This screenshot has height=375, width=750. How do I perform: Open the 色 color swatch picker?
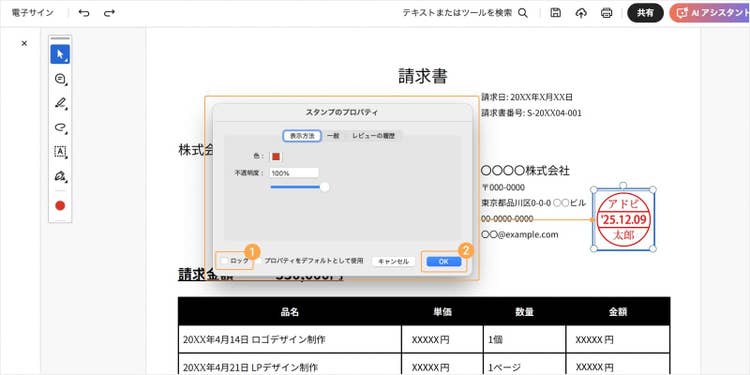276,156
